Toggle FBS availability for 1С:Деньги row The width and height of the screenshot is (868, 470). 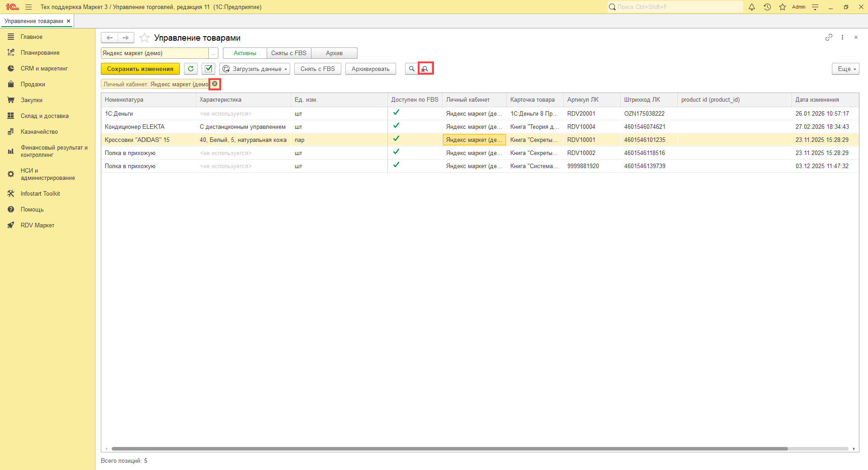click(x=396, y=113)
